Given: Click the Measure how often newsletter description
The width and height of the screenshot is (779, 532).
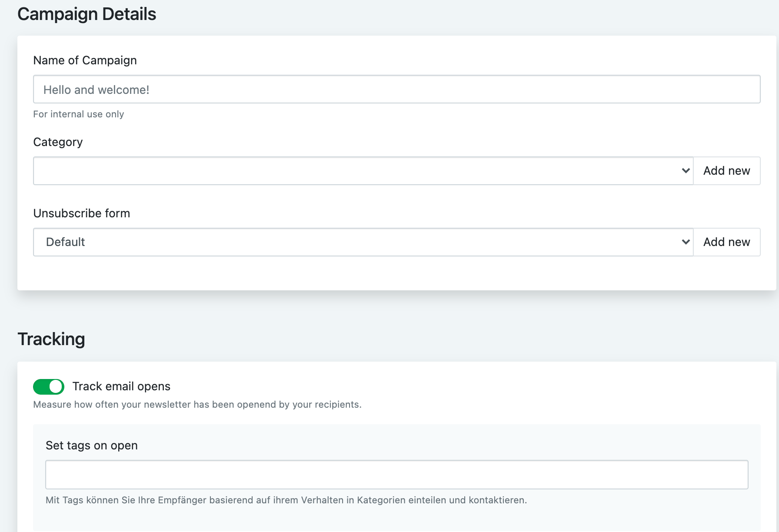Looking at the screenshot, I should point(197,405).
